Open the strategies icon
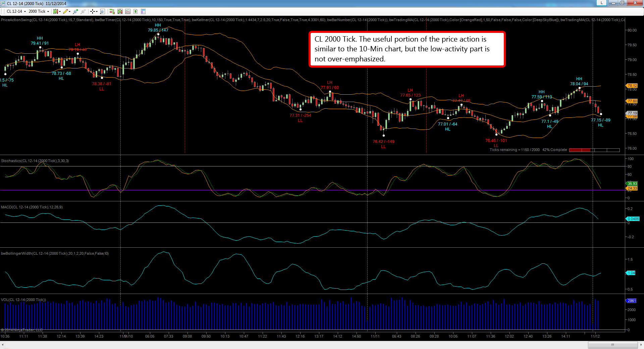This screenshot has height=349, width=644. (x=128, y=11)
